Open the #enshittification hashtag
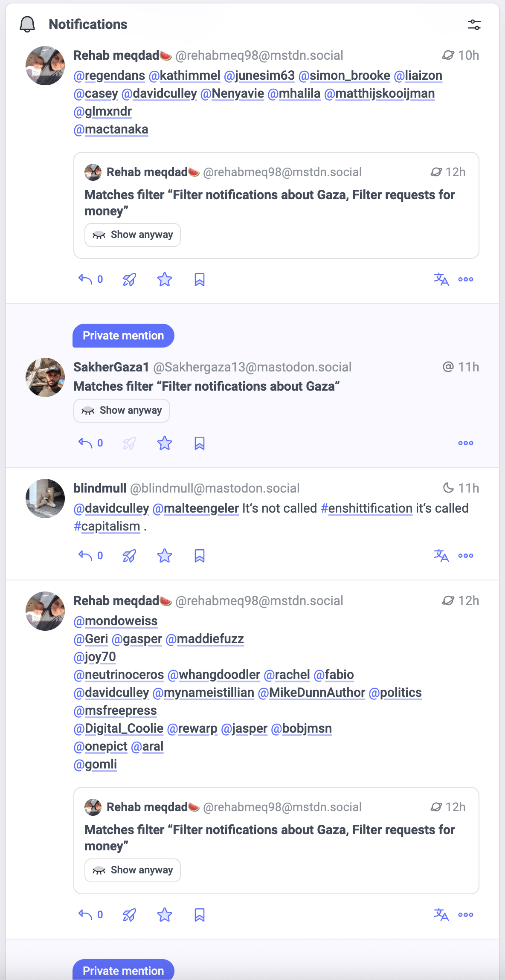This screenshot has width=505, height=980. pos(366,508)
